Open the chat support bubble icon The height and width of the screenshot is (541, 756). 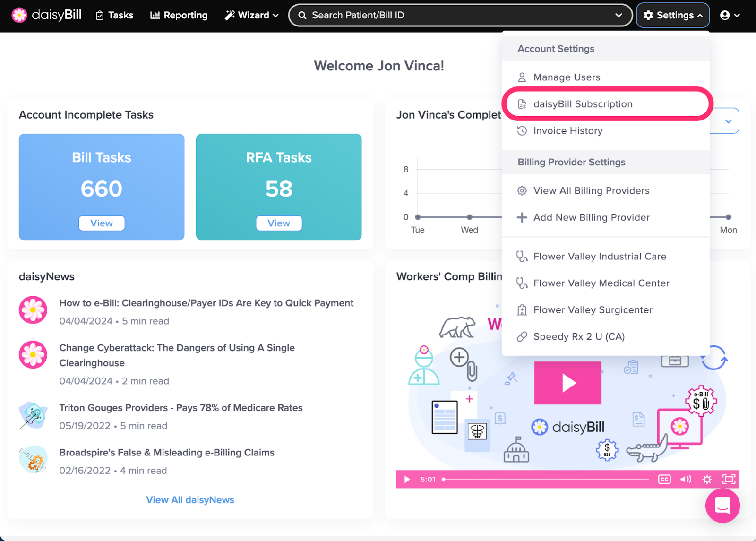[x=722, y=506]
